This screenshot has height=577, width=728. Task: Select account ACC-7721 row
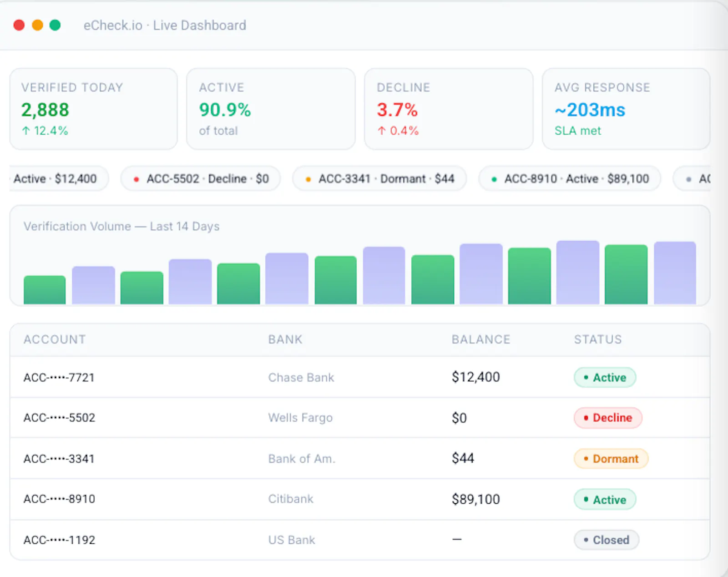(x=359, y=377)
